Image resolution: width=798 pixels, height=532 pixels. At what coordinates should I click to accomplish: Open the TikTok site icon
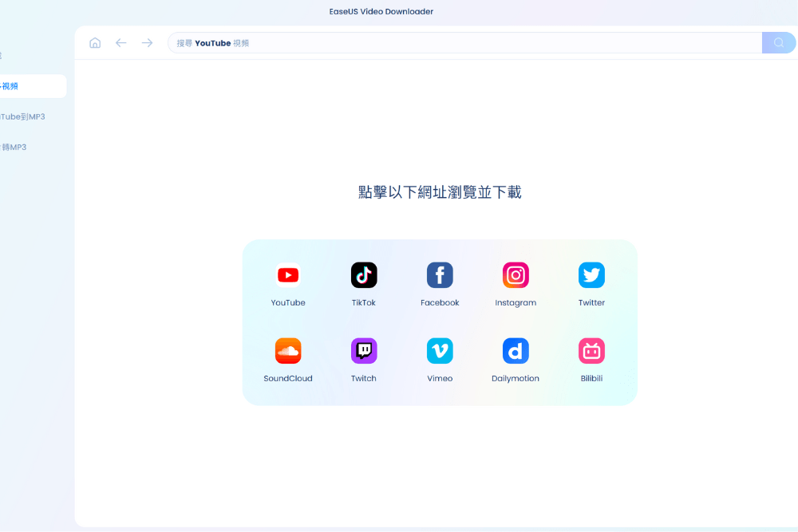(x=364, y=275)
